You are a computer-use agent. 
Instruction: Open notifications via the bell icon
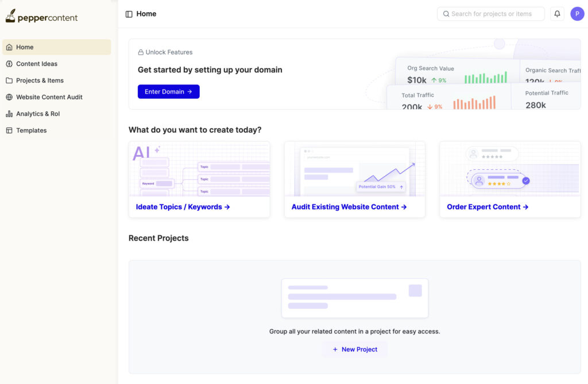[x=556, y=13]
